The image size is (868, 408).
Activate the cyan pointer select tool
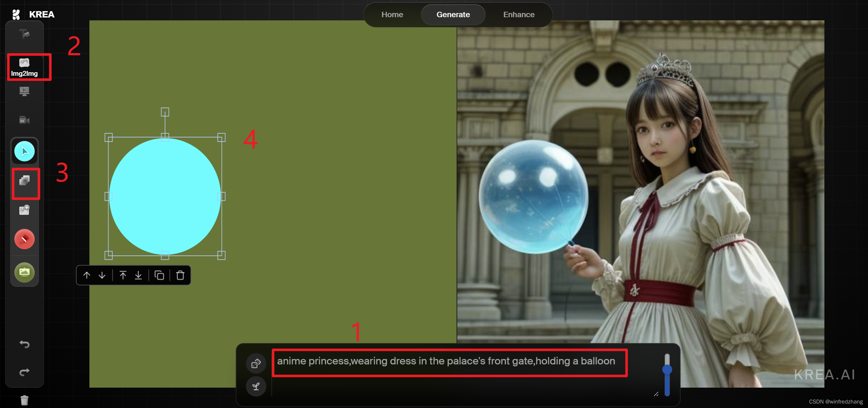[x=24, y=151]
